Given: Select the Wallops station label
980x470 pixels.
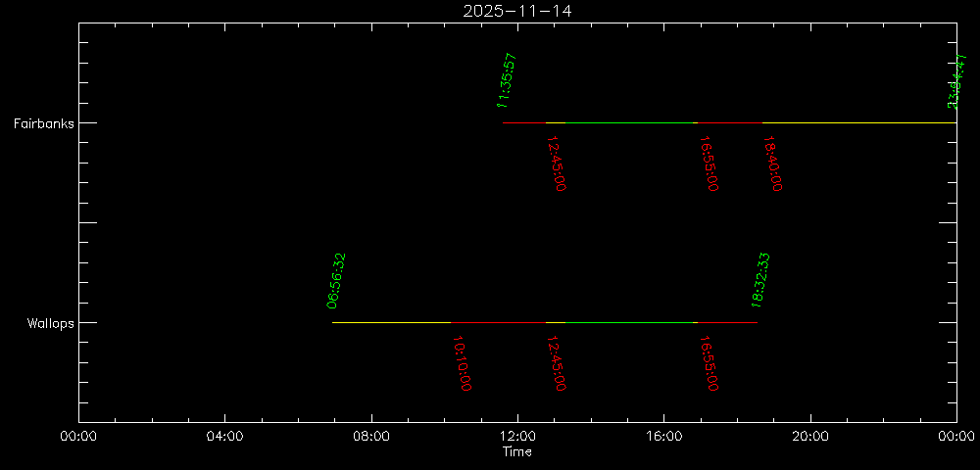Looking at the screenshot, I should (x=50, y=323).
